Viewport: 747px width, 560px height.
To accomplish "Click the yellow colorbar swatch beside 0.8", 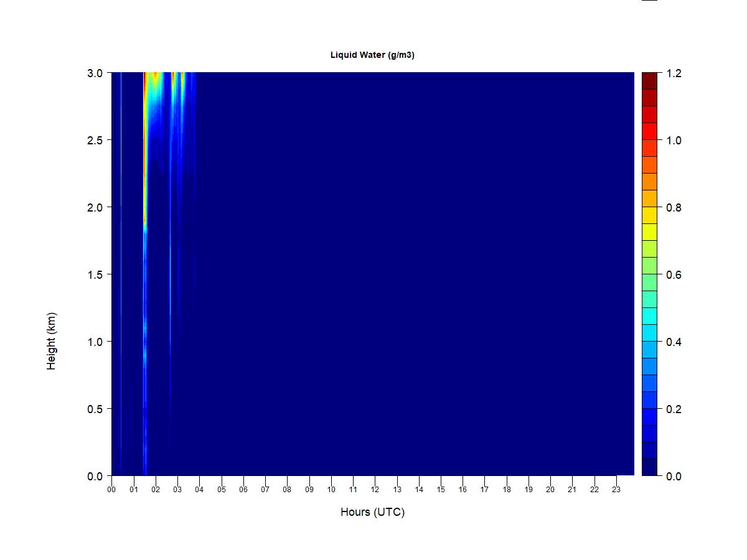I will [650, 215].
